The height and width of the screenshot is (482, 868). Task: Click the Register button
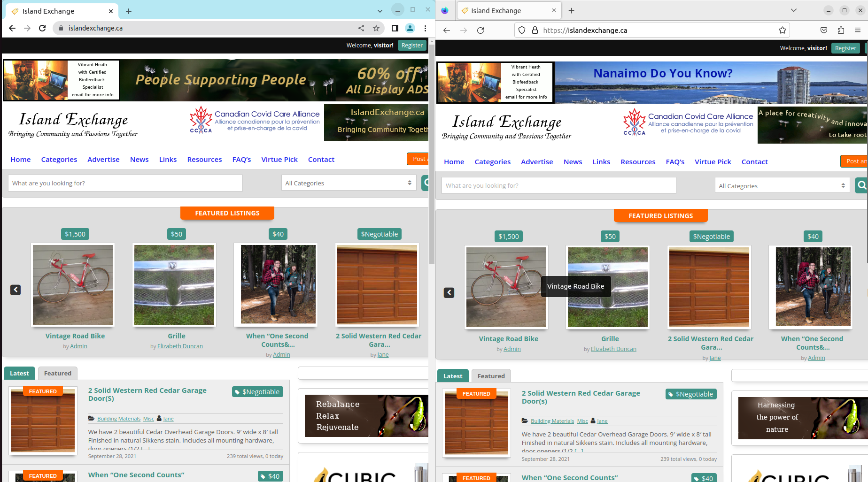pyautogui.click(x=412, y=45)
